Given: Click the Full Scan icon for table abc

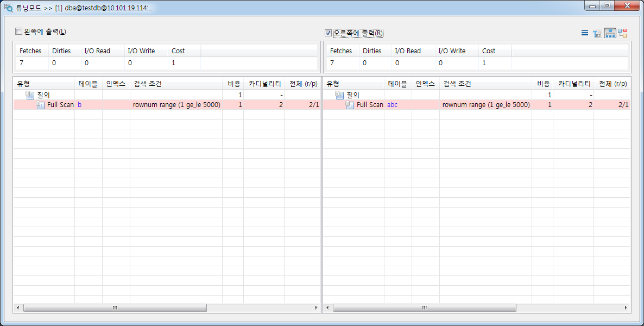Looking at the screenshot, I should click(350, 104).
